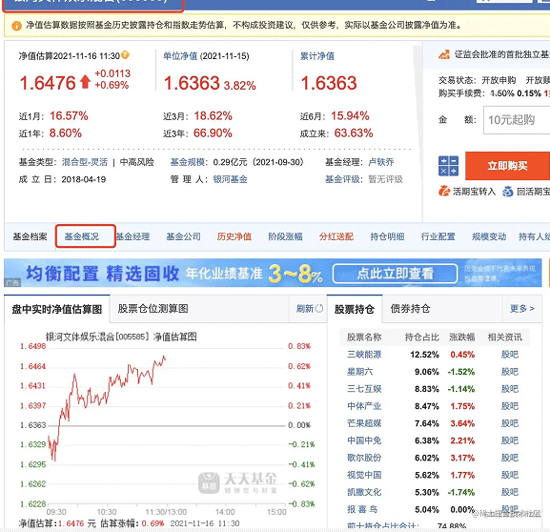Open the 分红送配 tab

336,237
